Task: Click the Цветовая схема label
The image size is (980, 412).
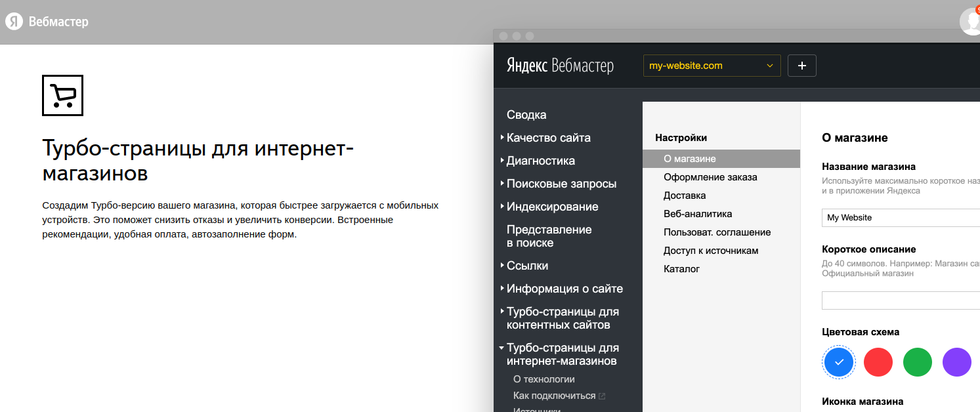Action: 861,332
